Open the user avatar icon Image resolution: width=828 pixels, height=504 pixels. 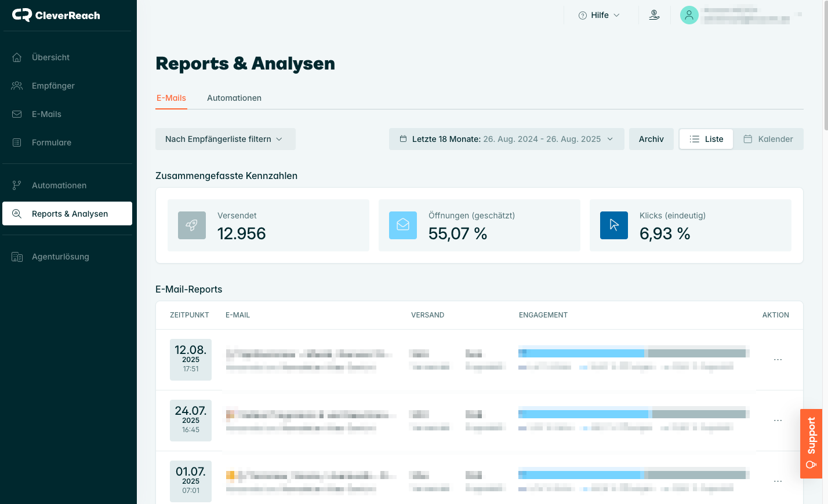click(689, 15)
